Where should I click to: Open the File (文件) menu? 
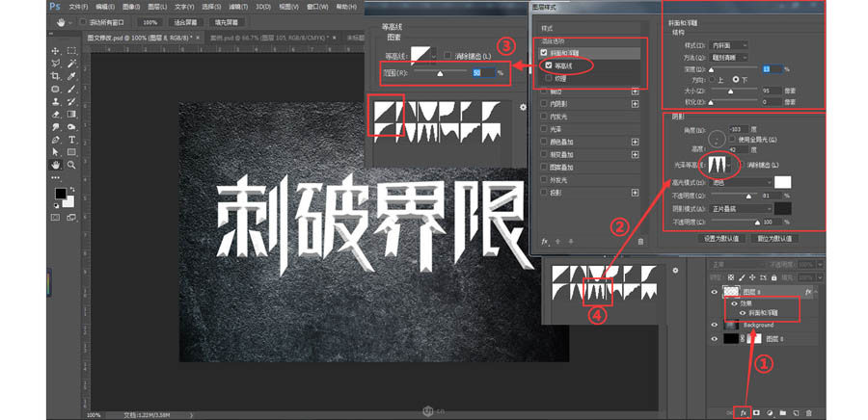pos(79,7)
